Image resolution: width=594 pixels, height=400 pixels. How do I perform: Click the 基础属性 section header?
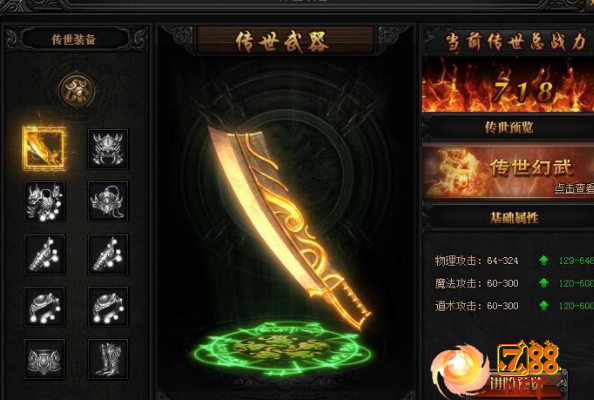pyautogui.click(x=513, y=218)
